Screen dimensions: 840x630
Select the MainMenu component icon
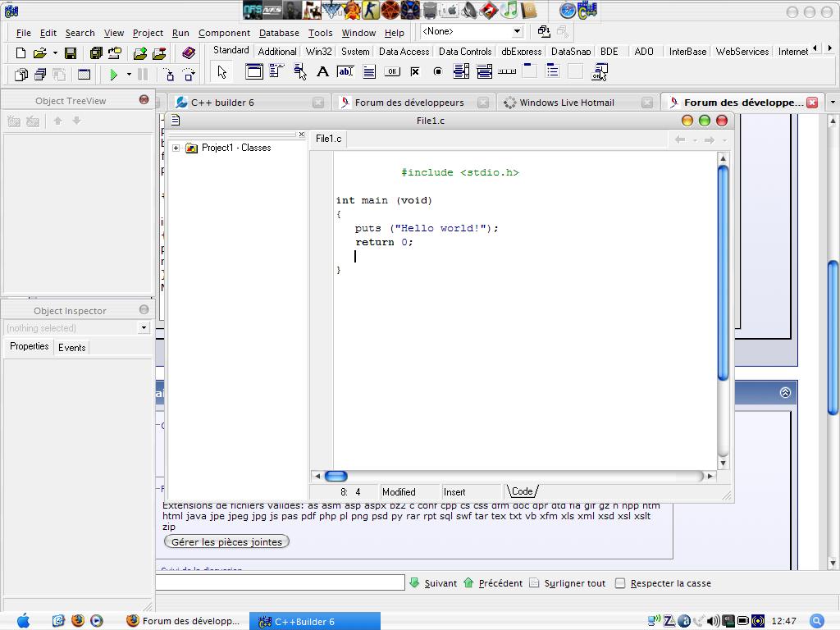tap(276, 71)
